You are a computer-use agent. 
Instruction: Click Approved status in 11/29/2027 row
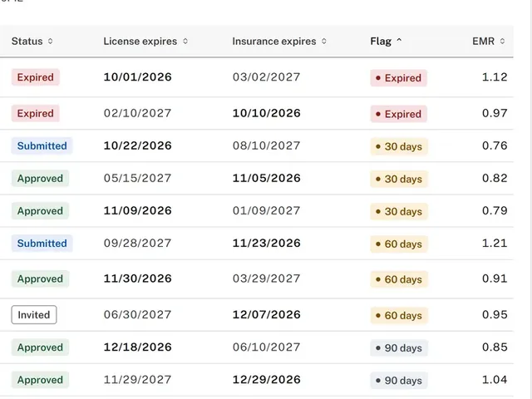click(40, 380)
